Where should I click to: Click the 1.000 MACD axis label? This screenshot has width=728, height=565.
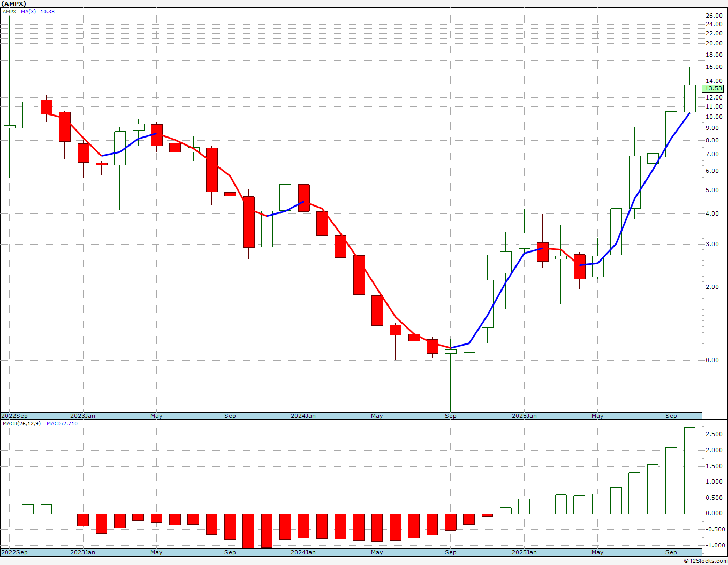714,482
